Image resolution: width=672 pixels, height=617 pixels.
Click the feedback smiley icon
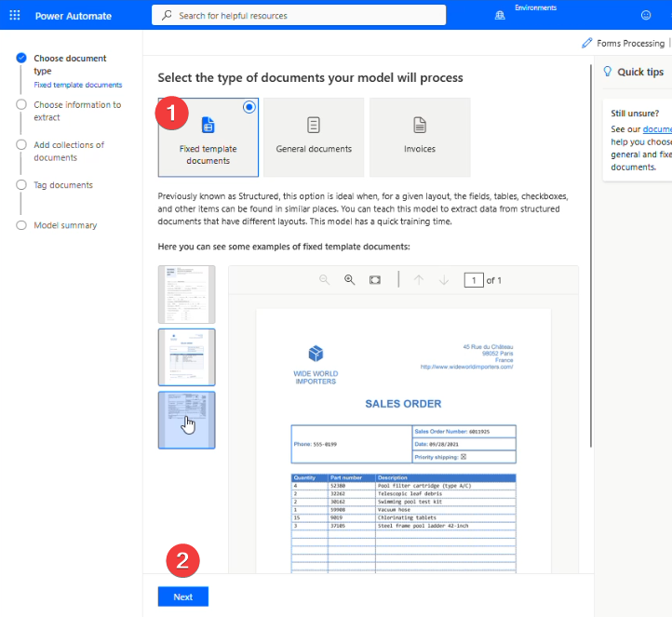click(x=646, y=16)
